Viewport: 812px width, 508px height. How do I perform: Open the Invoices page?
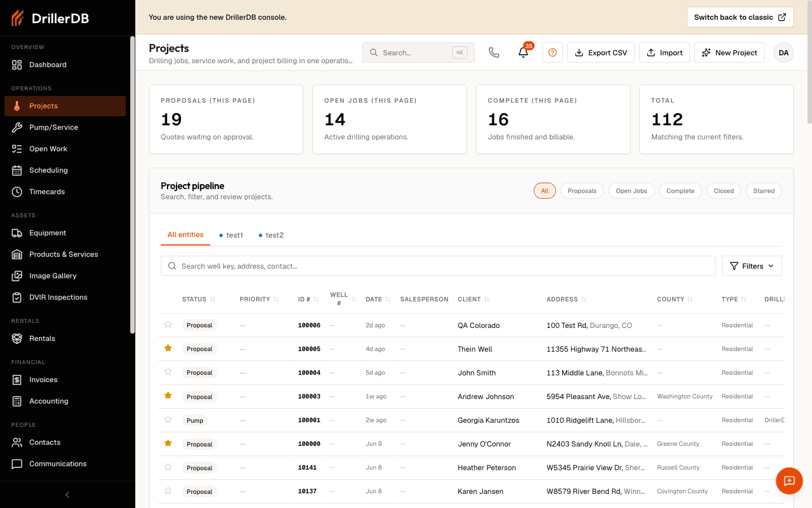[x=65, y=380]
